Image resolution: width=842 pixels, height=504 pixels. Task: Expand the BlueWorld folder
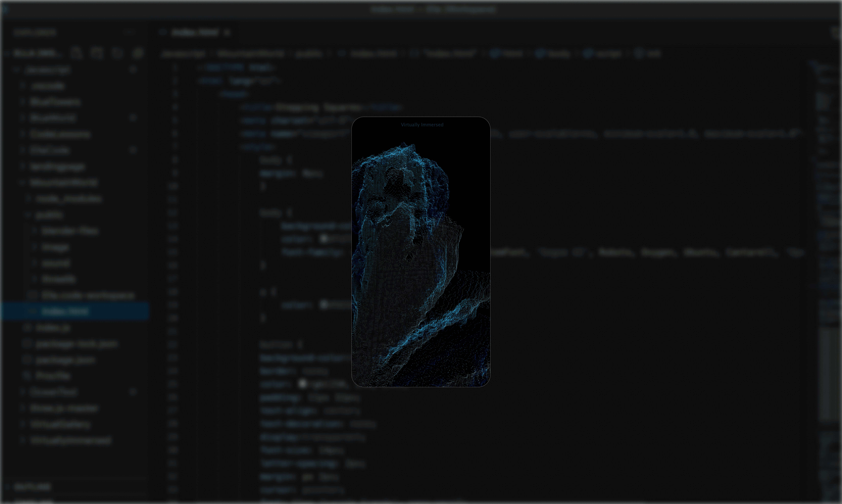[x=53, y=118]
